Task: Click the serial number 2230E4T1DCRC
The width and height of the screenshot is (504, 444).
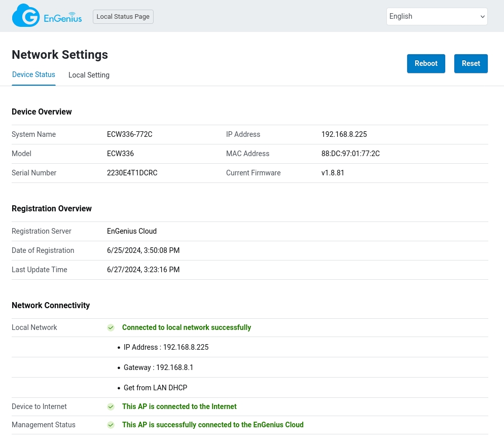Action: point(132,173)
